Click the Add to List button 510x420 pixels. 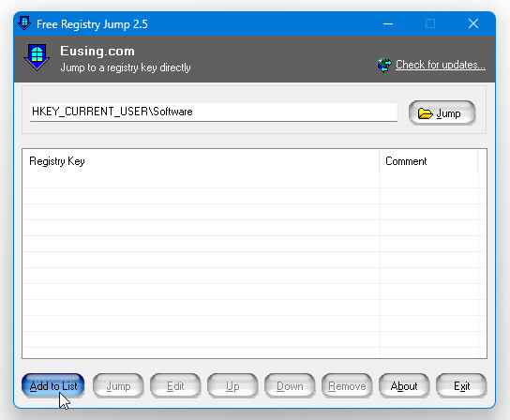coord(53,386)
